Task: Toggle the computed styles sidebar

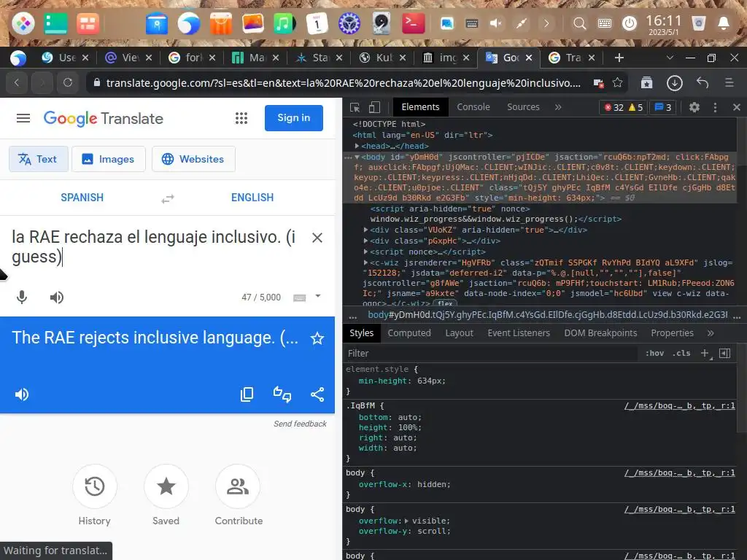Action: pyautogui.click(x=724, y=353)
